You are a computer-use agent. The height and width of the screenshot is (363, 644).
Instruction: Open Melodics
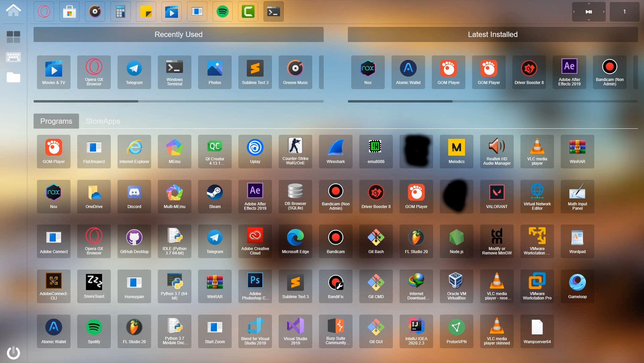coord(457,152)
